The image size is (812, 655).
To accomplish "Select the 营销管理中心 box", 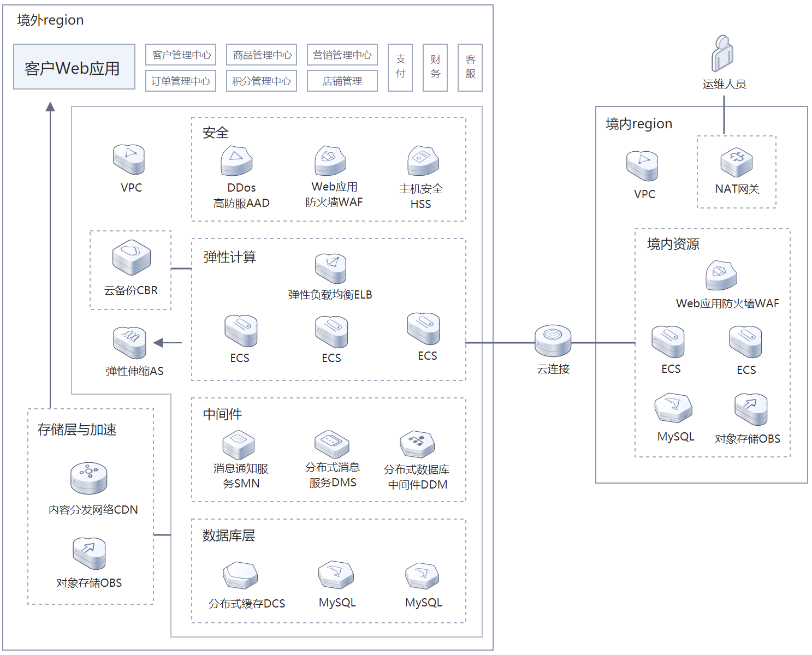I will pyautogui.click(x=342, y=55).
